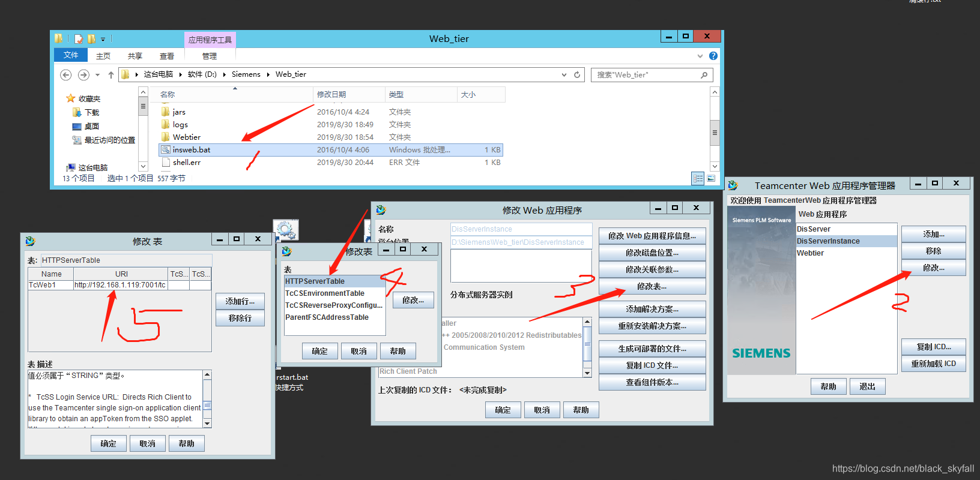Open Explorer help question mark icon
980x480 pixels.
pos(713,56)
